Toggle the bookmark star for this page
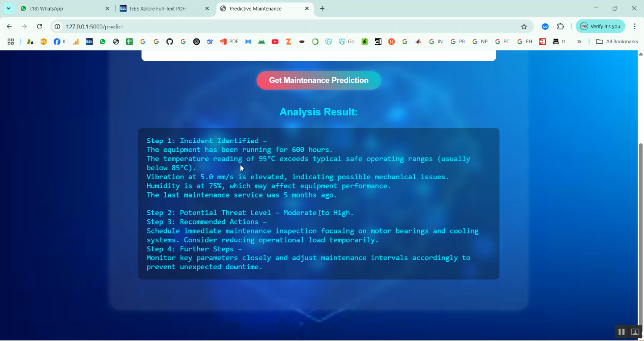 point(524,27)
